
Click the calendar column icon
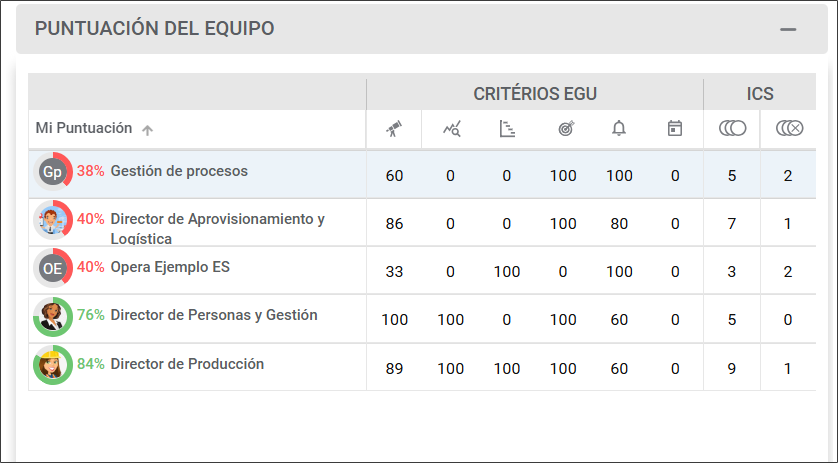point(675,128)
